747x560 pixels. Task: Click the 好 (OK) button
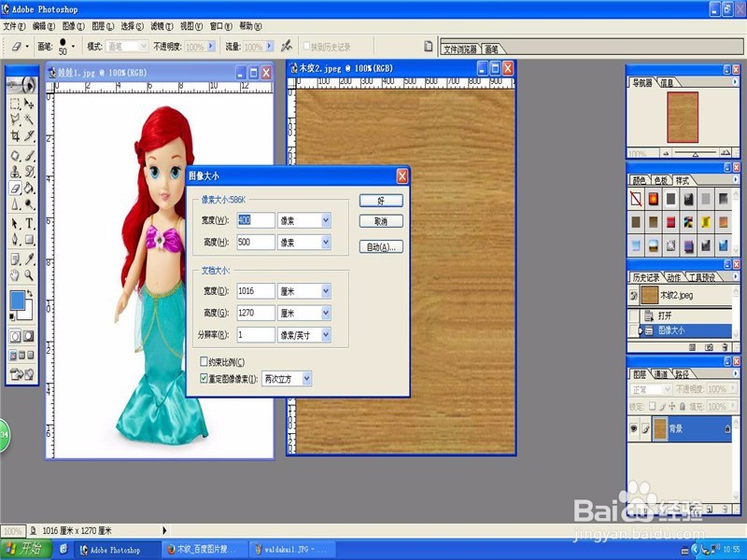[381, 201]
